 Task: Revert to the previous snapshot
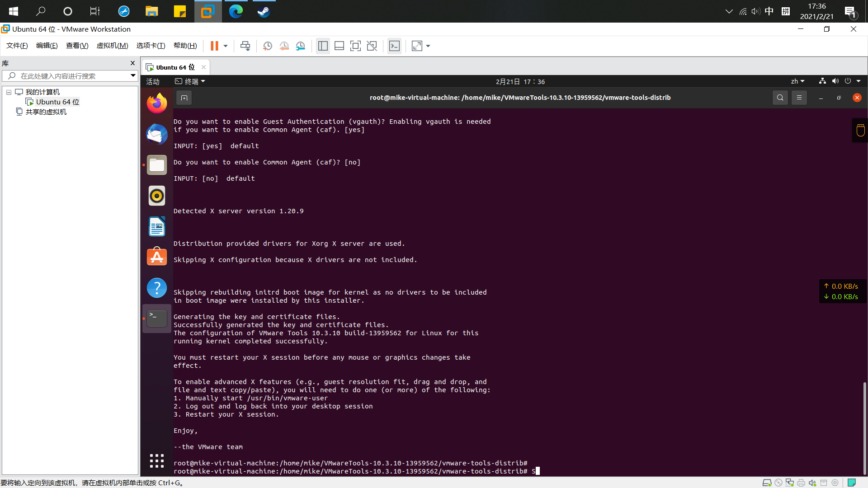tap(284, 46)
